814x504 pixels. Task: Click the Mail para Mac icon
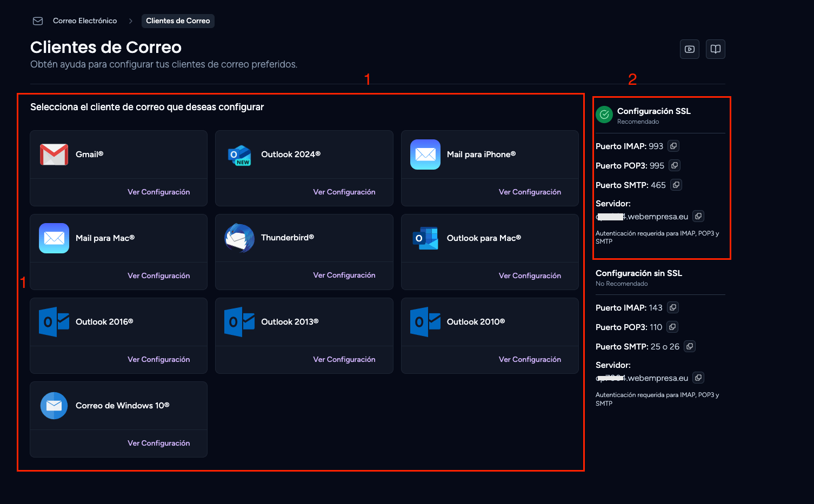54,238
